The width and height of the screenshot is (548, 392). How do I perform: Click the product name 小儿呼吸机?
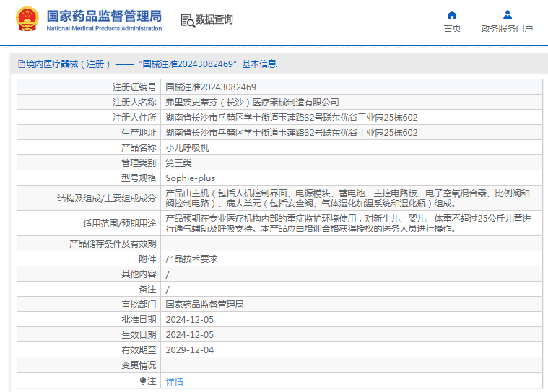click(x=187, y=147)
